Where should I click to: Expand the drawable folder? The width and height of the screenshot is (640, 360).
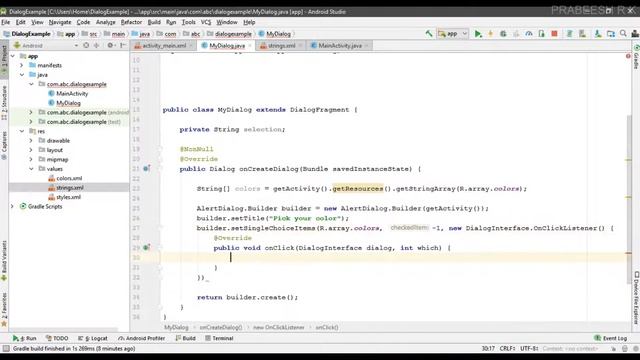pyautogui.click(x=31, y=140)
